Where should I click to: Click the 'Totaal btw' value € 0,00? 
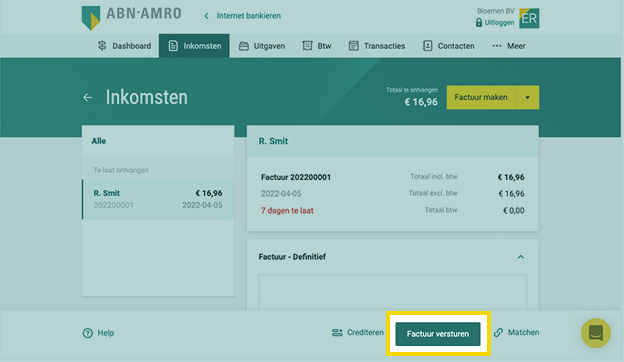(513, 211)
